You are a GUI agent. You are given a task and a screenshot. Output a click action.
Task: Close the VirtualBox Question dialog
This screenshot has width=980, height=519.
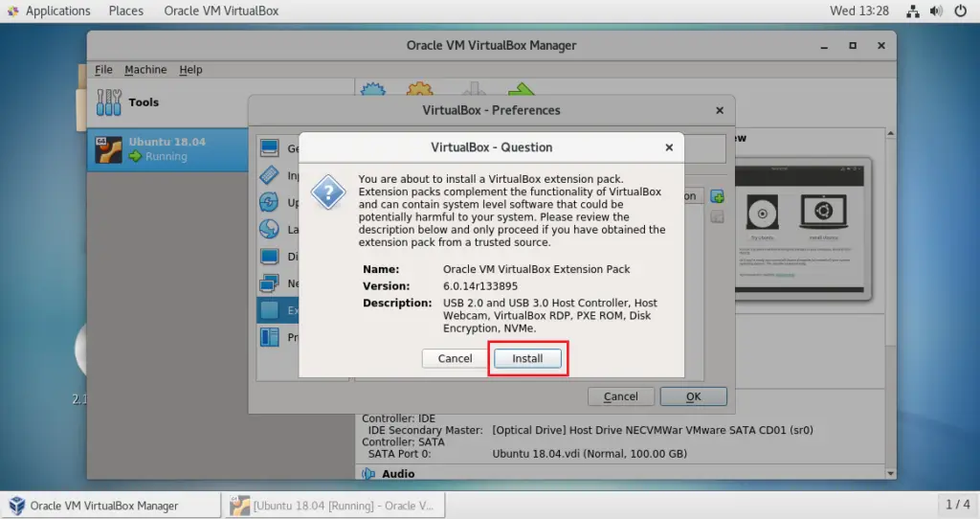point(669,147)
